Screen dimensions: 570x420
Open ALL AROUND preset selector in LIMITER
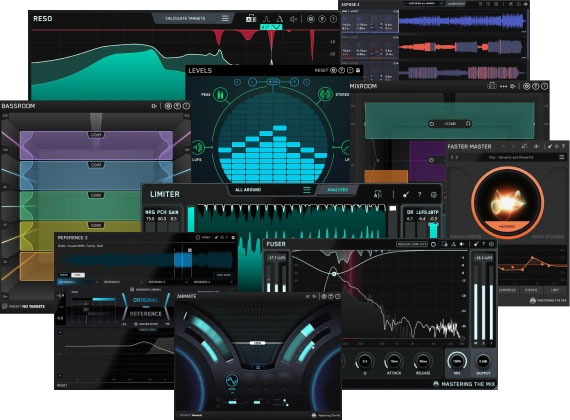coord(248,190)
